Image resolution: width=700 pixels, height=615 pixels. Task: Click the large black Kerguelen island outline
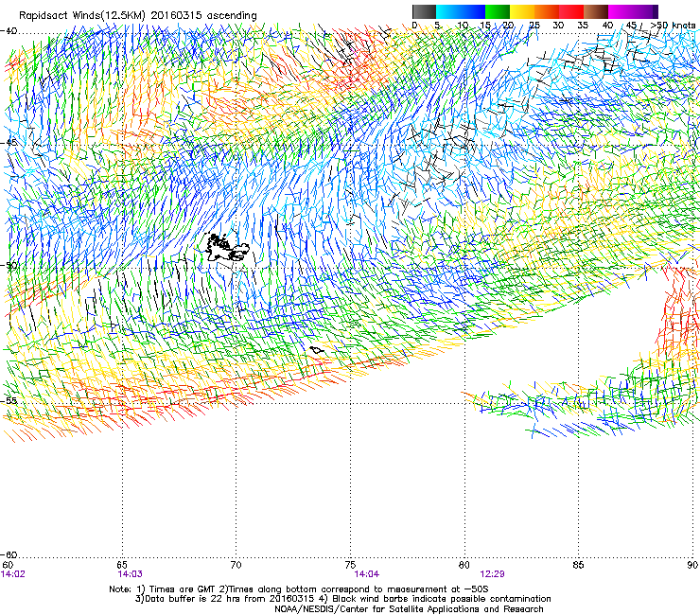click(x=226, y=248)
